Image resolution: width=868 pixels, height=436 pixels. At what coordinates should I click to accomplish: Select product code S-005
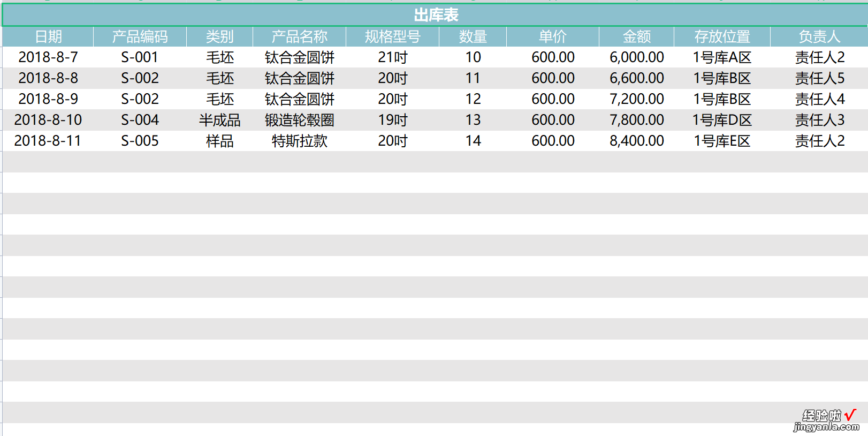coord(140,141)
